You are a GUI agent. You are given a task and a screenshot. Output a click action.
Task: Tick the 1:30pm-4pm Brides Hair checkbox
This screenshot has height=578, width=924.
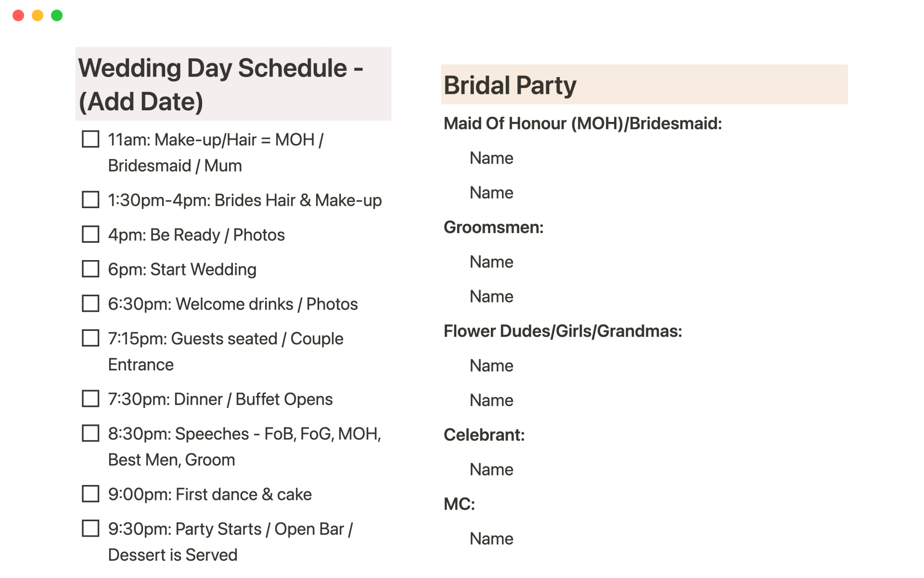90,200
